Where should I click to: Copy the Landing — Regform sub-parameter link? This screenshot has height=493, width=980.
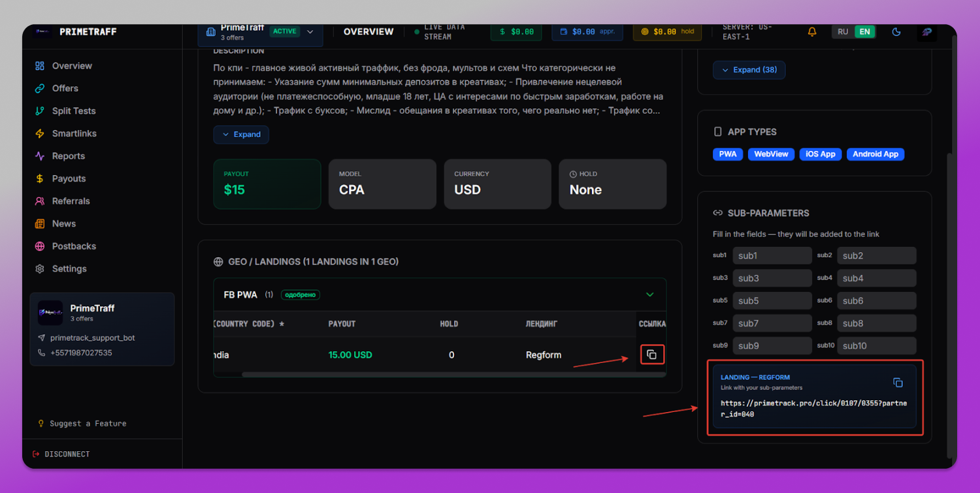(898, 383)
